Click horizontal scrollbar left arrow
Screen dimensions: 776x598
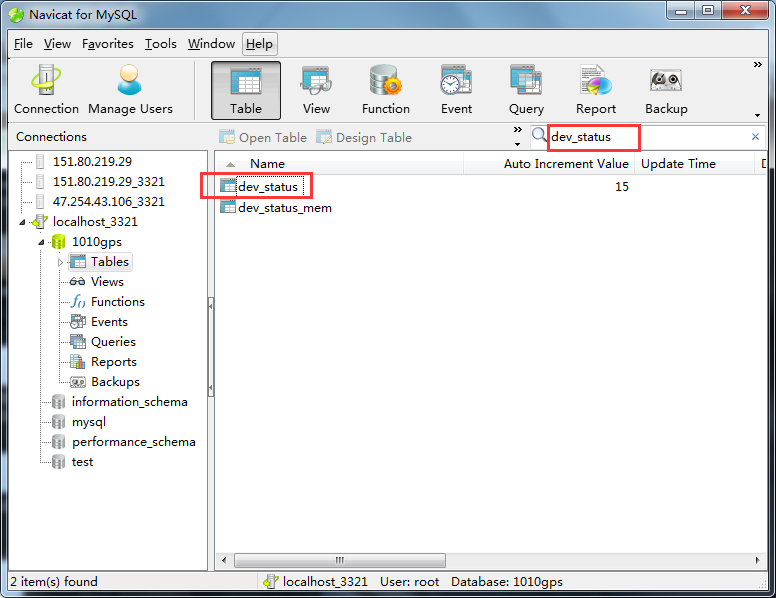pyautogui.click(x=224, y=560)
